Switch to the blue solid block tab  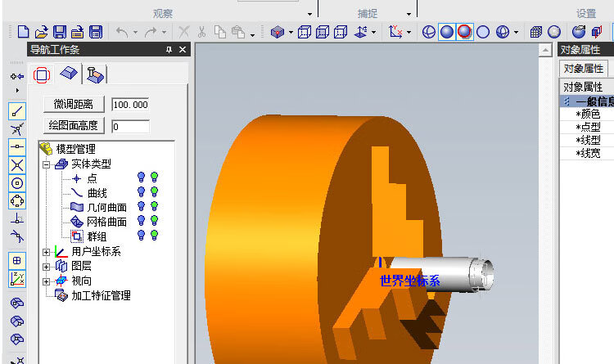[69, 73]
